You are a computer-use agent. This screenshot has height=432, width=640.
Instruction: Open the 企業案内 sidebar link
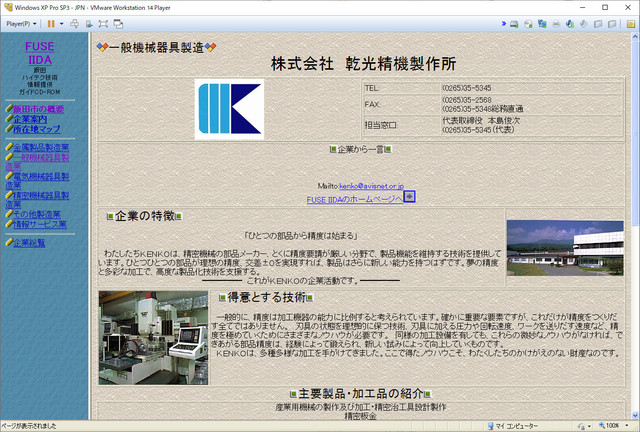(x=30, y=119)
